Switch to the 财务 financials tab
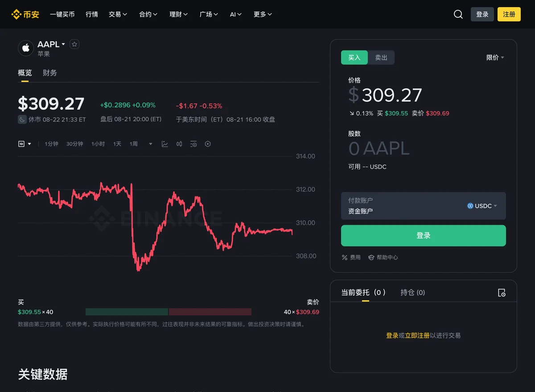 50,73
